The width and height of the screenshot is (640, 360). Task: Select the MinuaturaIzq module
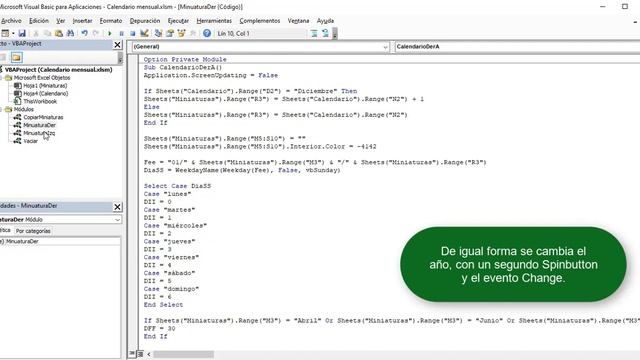tap(39, 133)
